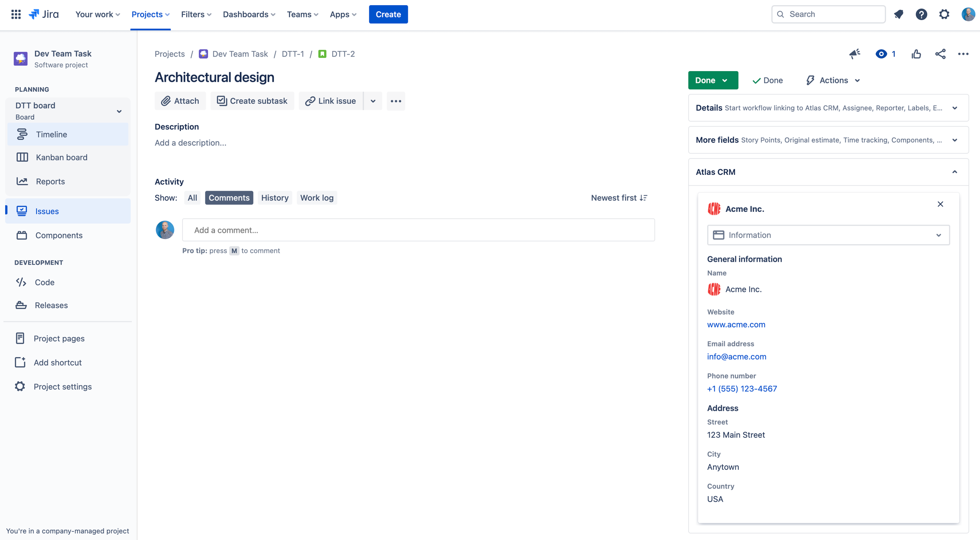This screenshot has height=540, width=980.
Task: Click the thumbs up vote icon
Action: [916, 54]
